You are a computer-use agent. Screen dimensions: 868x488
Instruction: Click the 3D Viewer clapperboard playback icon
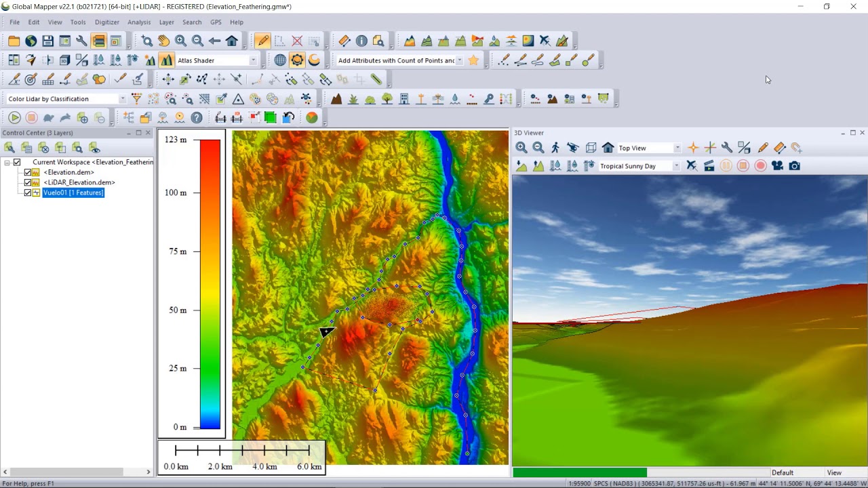click(709, 166)
